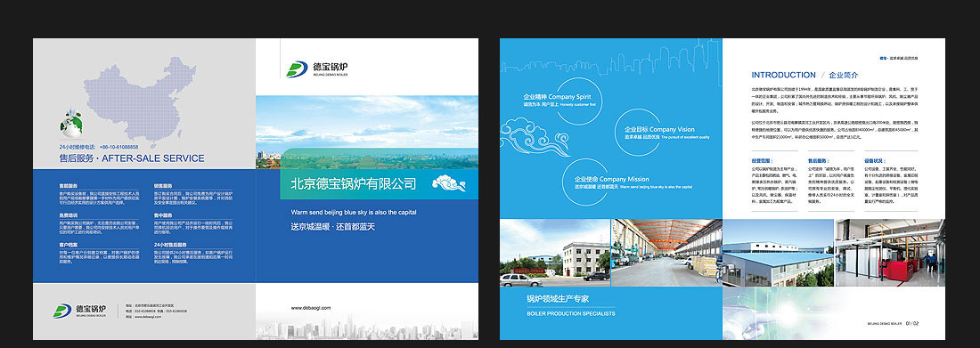Image resolution: width=980 pixels, height=348 pixels.
Task: Click the second intro paragraph starting "公司位于北京市"
Action: (x=835, y=129)
